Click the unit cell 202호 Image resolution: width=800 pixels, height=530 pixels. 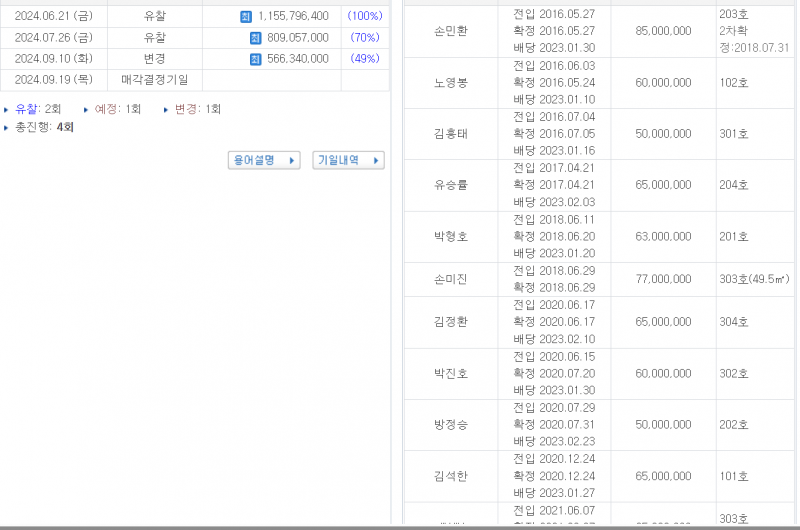click(x=734, y=424)
